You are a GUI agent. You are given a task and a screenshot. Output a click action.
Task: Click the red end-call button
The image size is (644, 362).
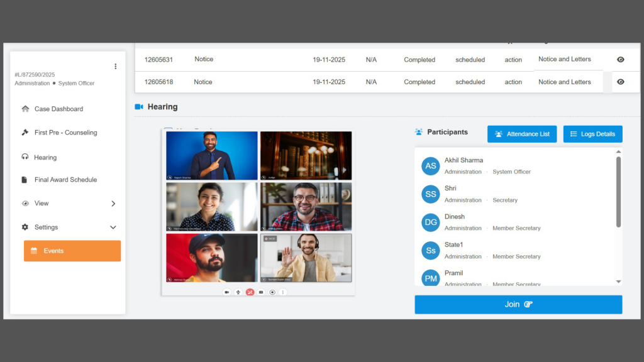click(x=250, y=292)
